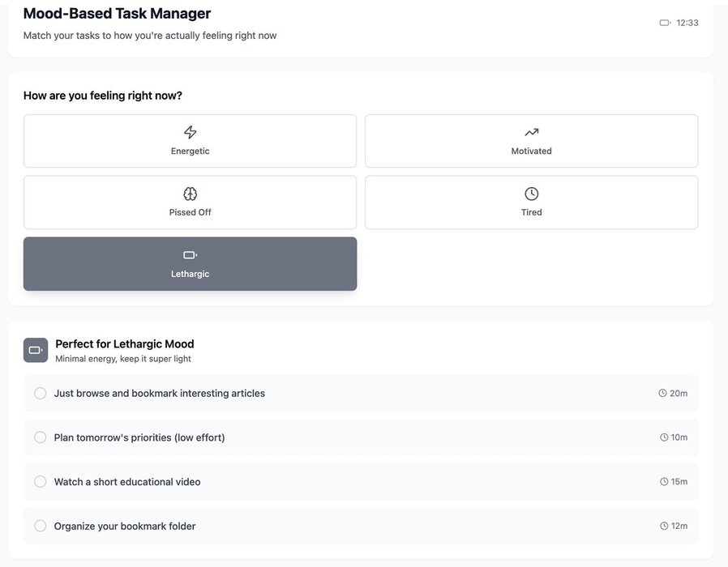Click the clock icon for Tired
The image size is (728, 567).
pos(531,194)
